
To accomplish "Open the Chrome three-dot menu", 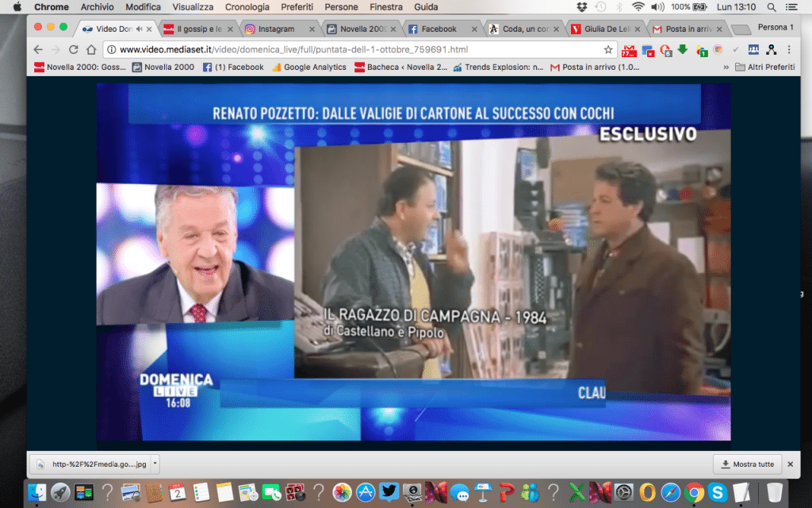I will point(789,49).
